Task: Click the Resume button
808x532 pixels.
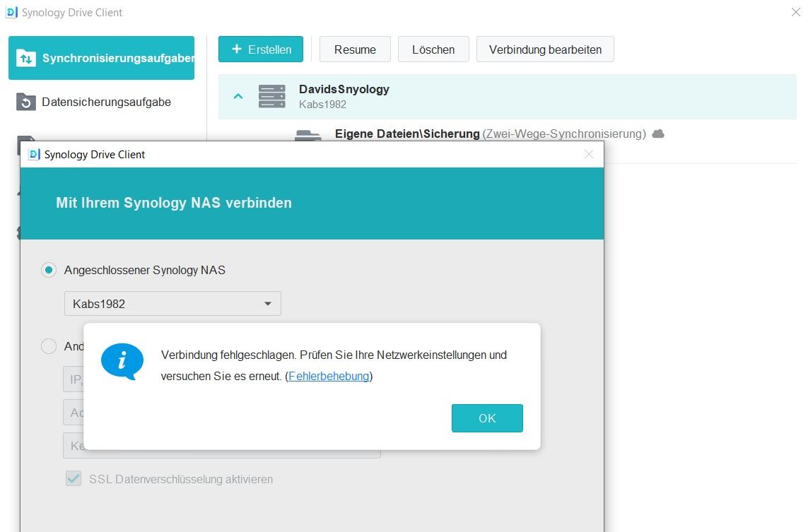Action: (x=355, y=49)
